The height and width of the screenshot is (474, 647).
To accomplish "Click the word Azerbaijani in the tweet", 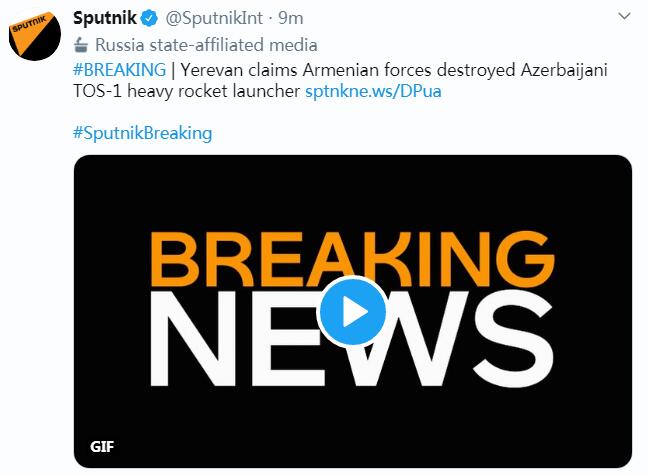I will pos(560,70).
